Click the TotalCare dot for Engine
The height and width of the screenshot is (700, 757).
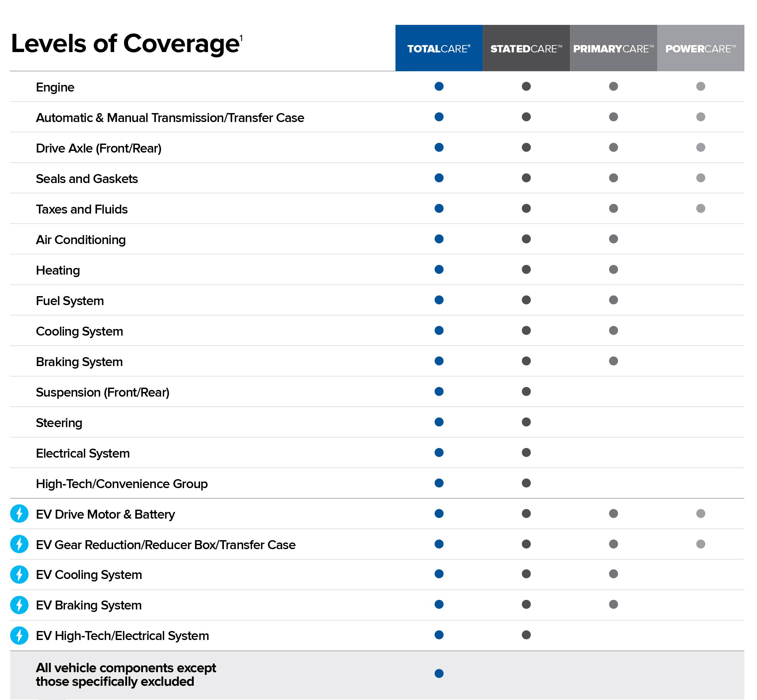(439, 86)
